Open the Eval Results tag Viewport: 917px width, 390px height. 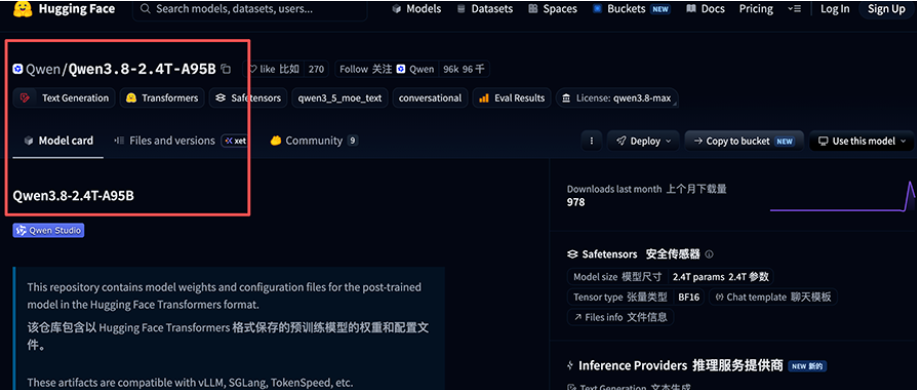[512, 98]
